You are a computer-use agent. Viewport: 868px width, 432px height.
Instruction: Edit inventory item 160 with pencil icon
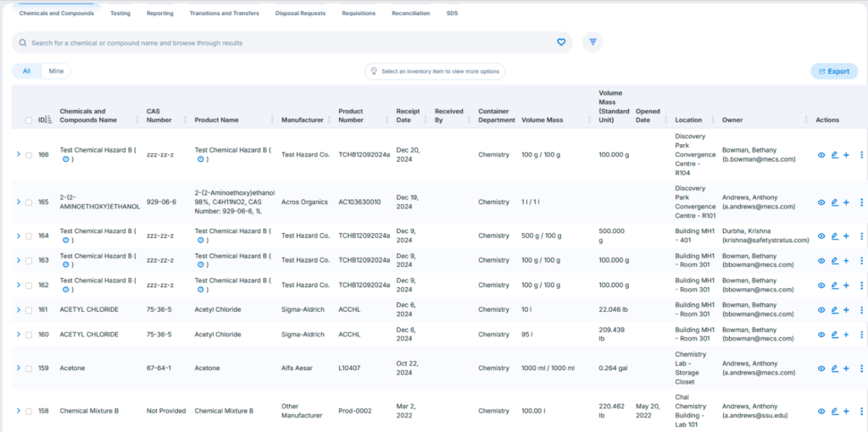[x=835, y=335]
